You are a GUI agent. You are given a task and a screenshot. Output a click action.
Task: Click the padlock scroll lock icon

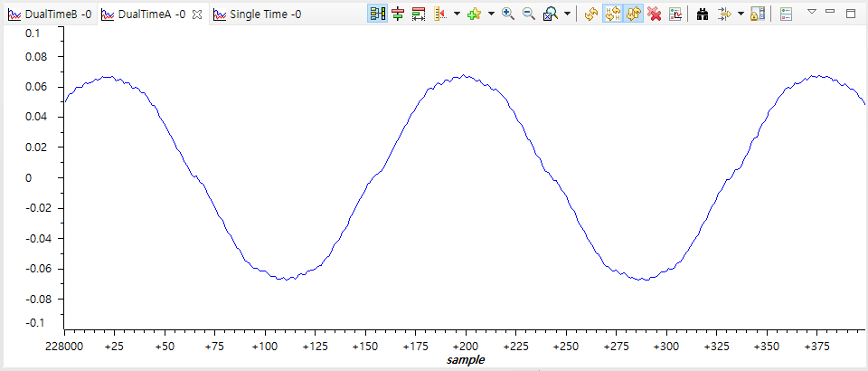click(x=758, y=14)
